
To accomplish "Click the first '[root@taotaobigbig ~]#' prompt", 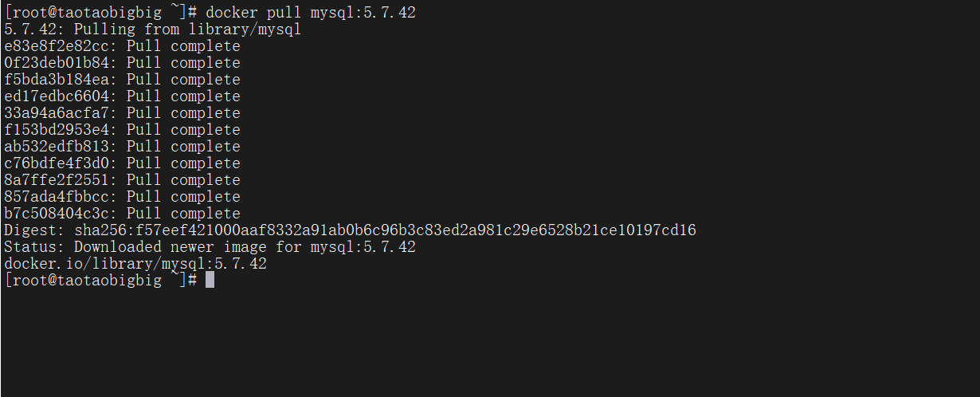I will 100,13.
